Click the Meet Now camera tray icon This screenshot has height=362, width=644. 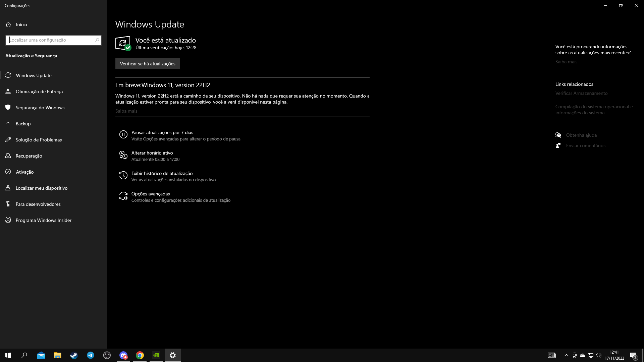pyautogui.click(x=575, y=355)
